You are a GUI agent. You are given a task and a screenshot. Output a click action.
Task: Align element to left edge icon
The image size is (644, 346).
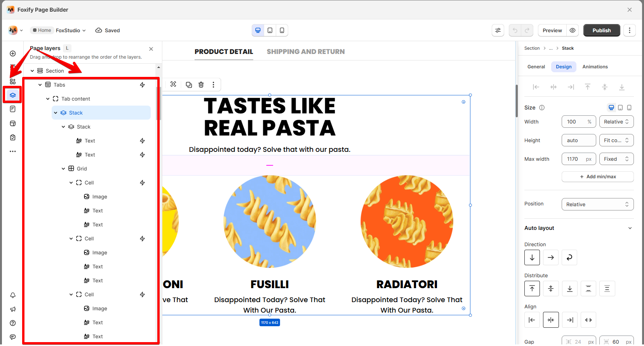[536, 87]
